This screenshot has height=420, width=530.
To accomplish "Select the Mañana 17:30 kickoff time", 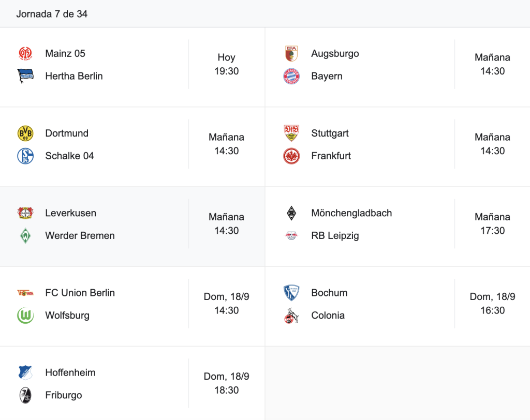I will (x=493, y=223).
